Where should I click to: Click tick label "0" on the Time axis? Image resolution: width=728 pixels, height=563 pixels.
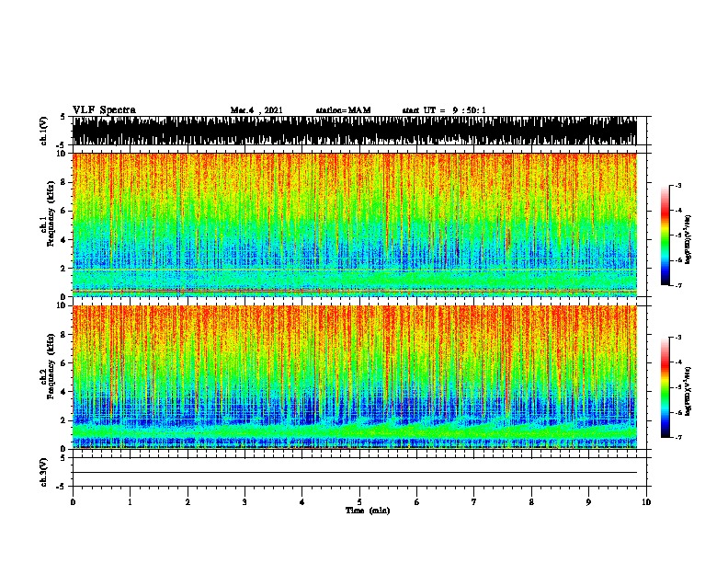(x=73, y=502)
